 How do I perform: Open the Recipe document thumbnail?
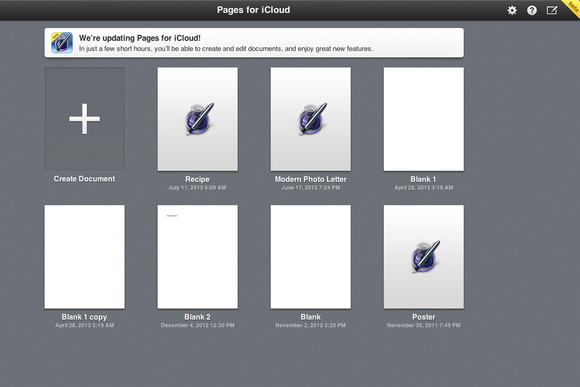click(x=198, y=119)
